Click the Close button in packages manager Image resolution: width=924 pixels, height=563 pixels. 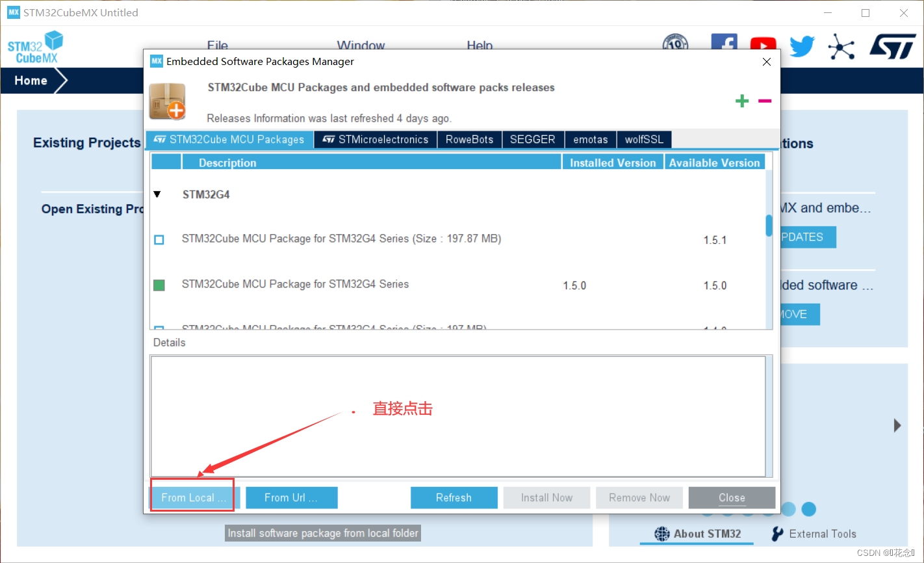[x=732, y=497]
